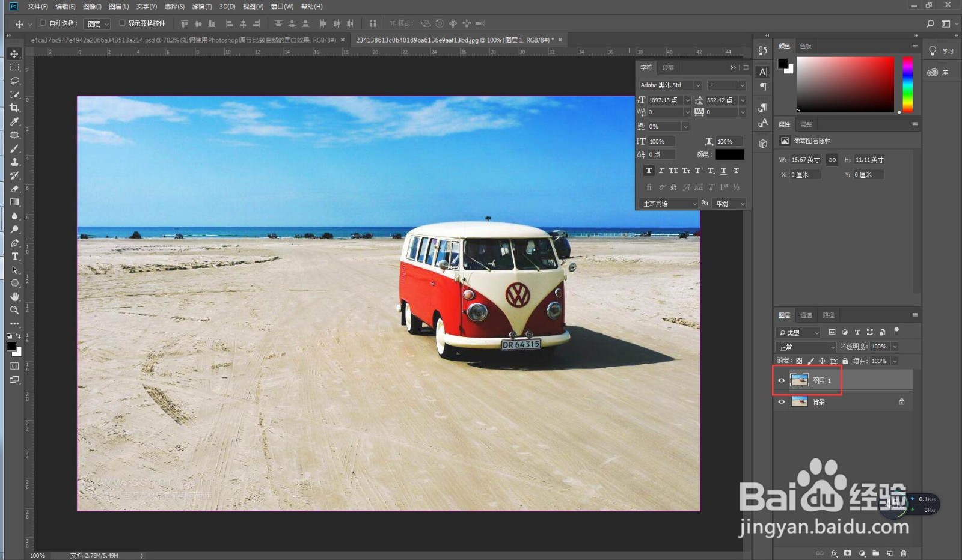Viewport: 962px width, 560px height.
Task: Switch to the 色板 tab
Action: pos(806,46)
